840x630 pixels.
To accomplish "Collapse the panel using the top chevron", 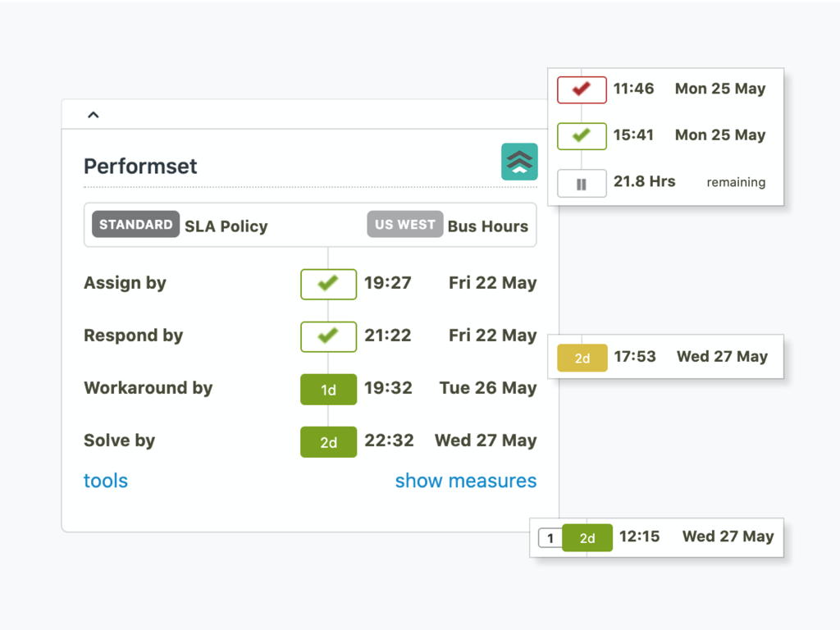I will [94, 115].
